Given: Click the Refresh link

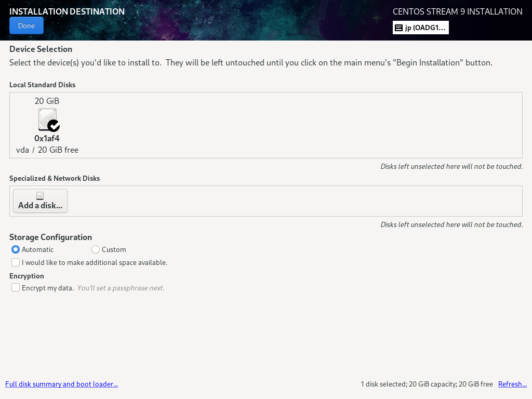Looking at the screenshot, I should (x=512, y=384).
